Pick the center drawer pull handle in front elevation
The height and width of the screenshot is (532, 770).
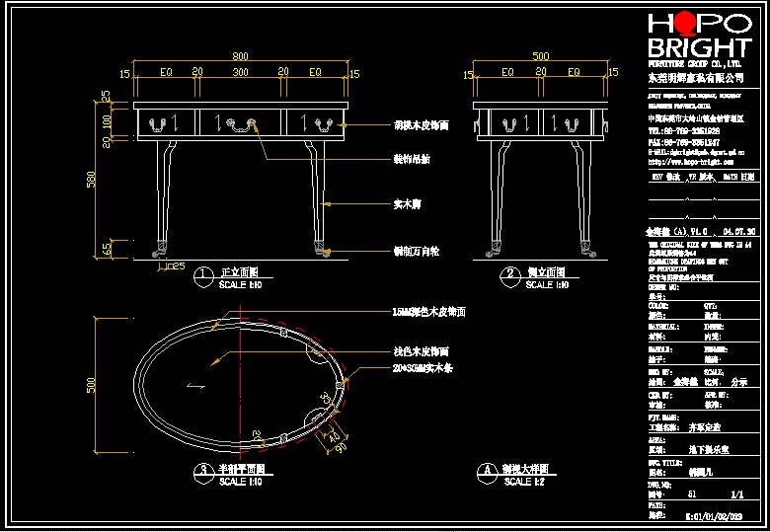click(x=241, y=123)
